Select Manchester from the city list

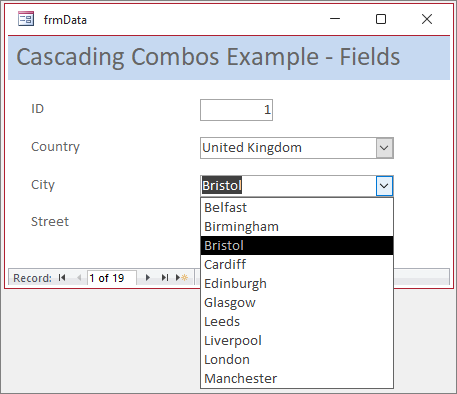click(x=297, y=379)
